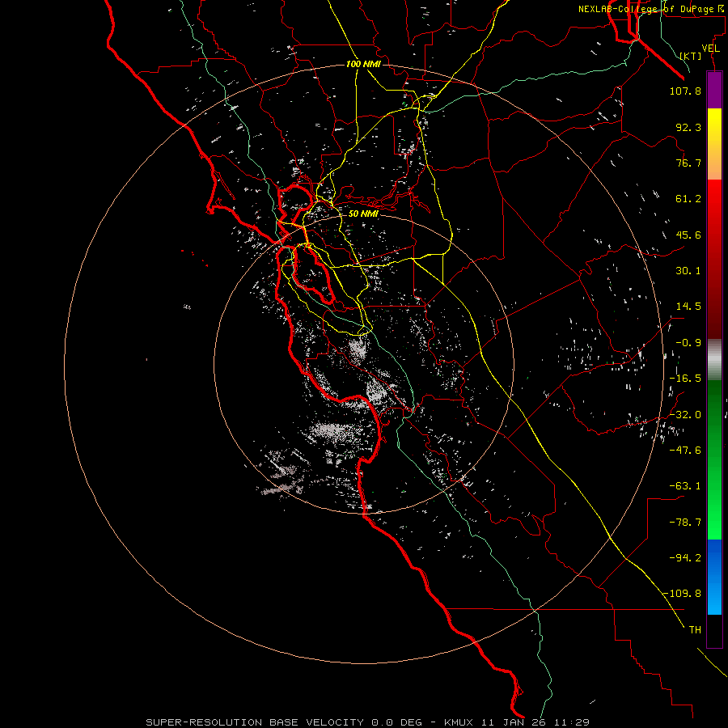The height and width of the screenshot is (728, 728).
Task: Click the 14.5 velocity scale value
Action: click(x=688, y=307)
